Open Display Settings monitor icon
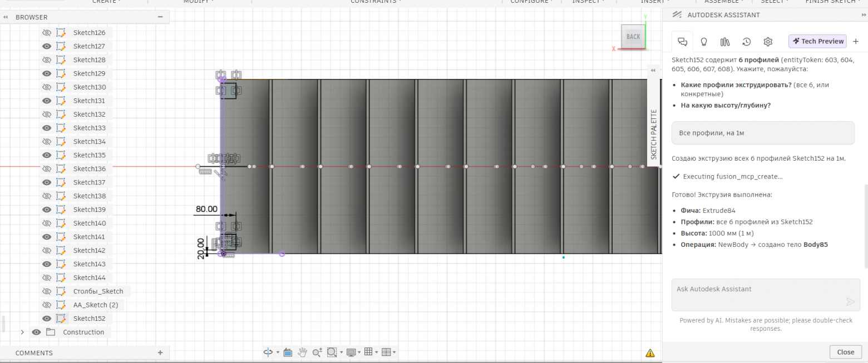This screenshot has height=363, width=868. (x=351, y=352)
